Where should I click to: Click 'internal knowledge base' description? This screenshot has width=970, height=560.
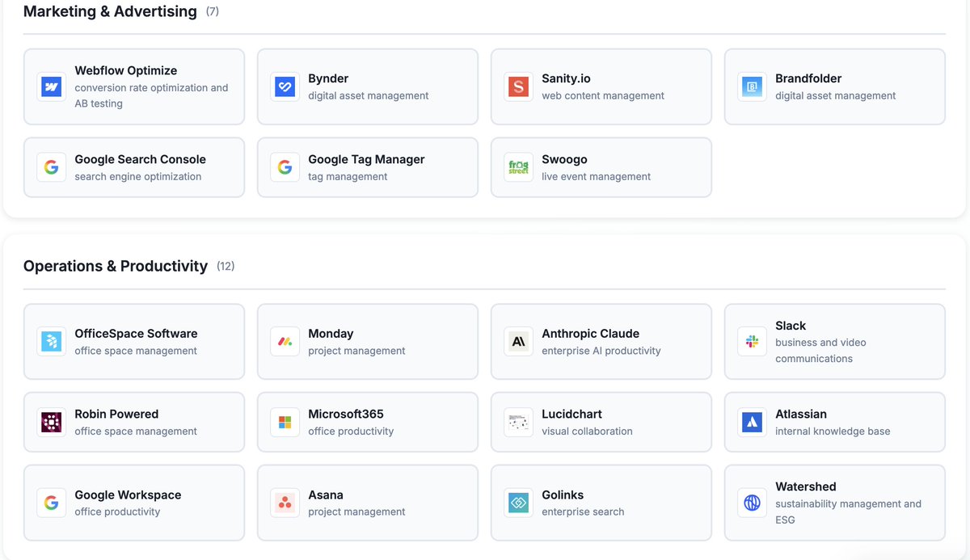point(833,431)
